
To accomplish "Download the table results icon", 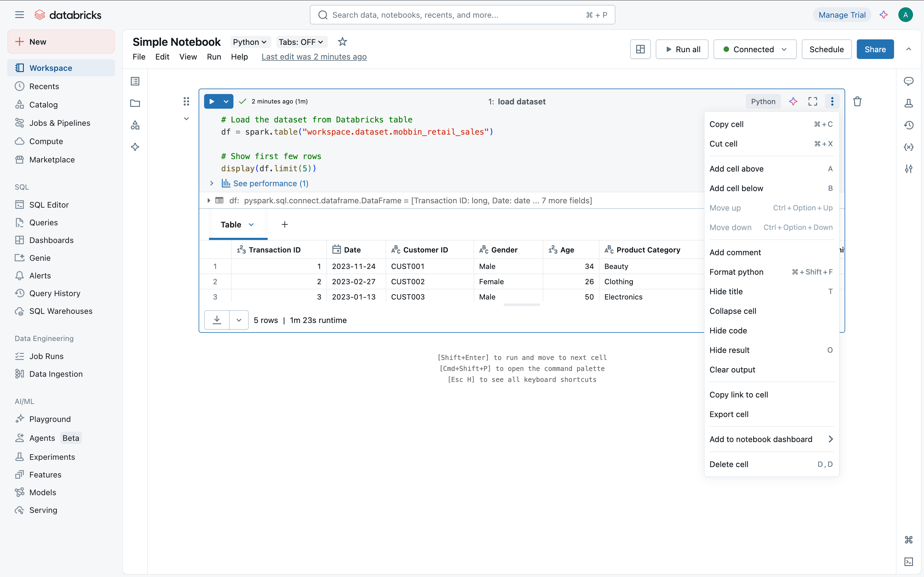I will [x=217, y=320].
